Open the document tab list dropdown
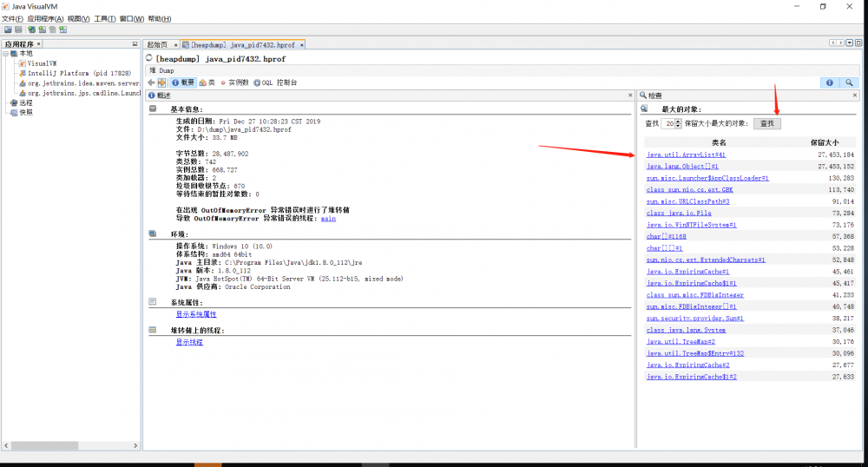868x467 pixels. click(849, 43)
